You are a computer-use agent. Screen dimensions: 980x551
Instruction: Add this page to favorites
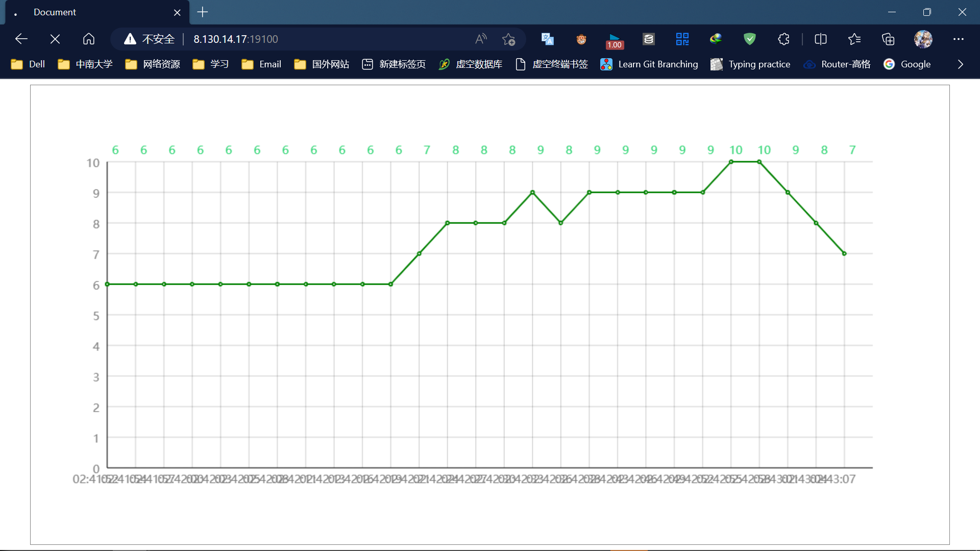tap(508, 39)
